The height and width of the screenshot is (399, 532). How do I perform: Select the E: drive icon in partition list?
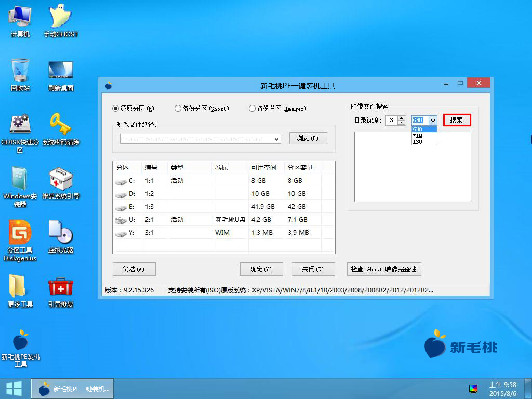121,208
